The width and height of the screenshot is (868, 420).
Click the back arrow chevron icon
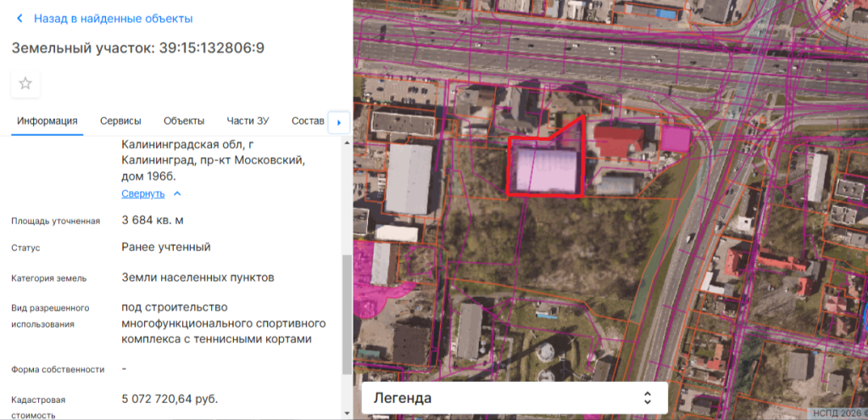[20, 19]
